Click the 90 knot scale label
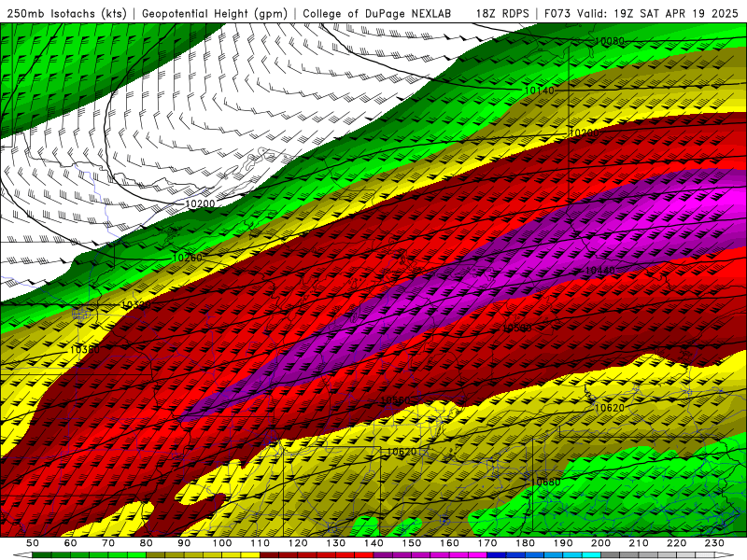747x560 pixels. [x=184, y=543]
